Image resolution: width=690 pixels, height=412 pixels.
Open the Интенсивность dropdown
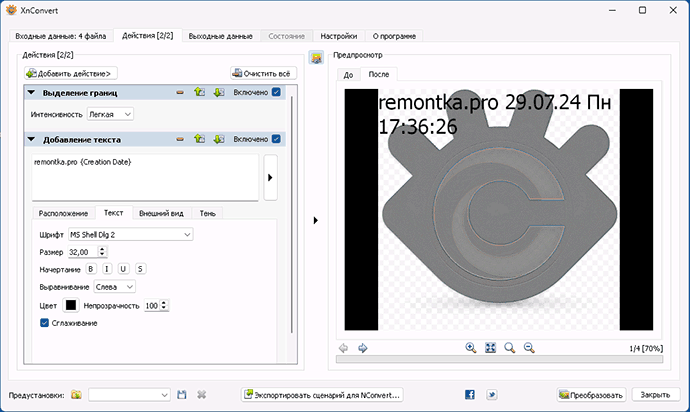pos(110,114)
